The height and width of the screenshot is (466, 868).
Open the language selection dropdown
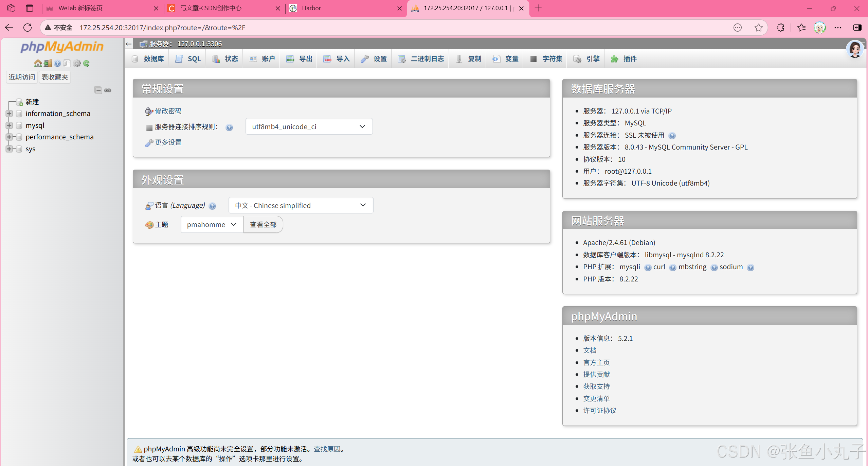point(301,205)
